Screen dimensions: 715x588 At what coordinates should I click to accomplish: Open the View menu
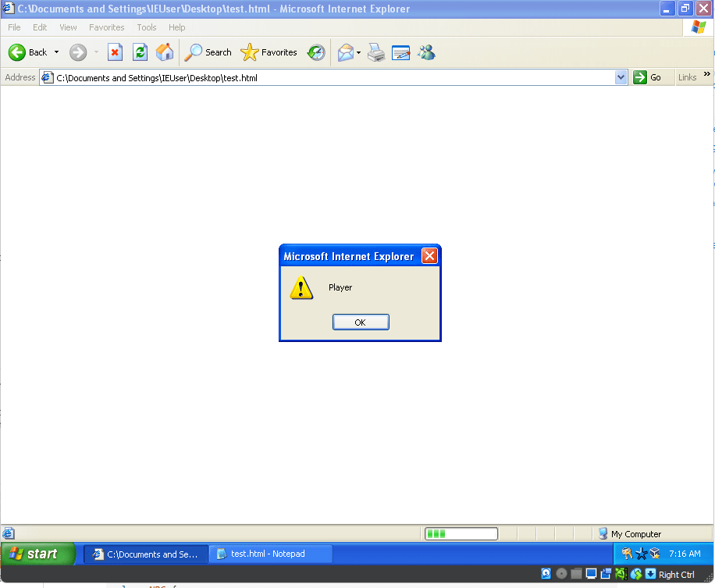68,27
